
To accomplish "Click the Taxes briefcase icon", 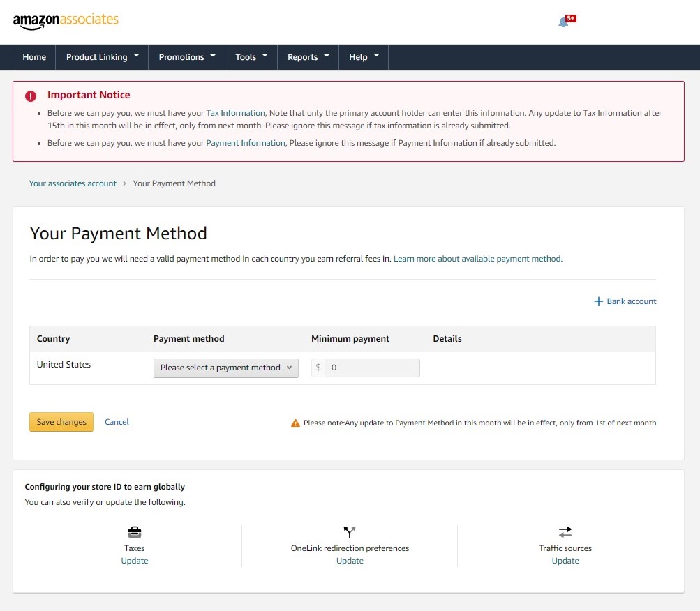I will (x=135, y=532).
